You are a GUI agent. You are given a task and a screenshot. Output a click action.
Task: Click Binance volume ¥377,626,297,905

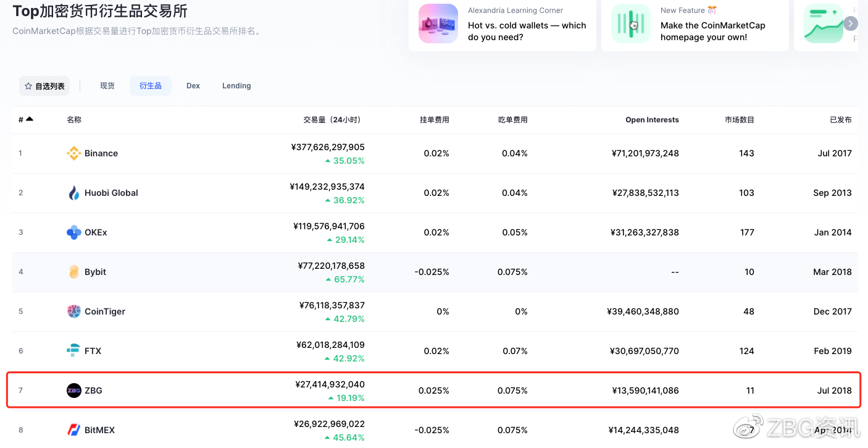pyautogui.click(x=327, y=147)
